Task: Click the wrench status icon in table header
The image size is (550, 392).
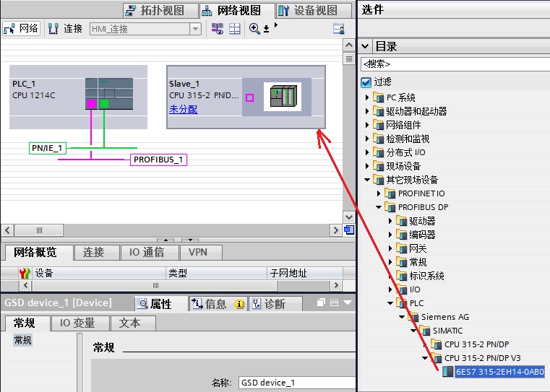Action: 25,273
